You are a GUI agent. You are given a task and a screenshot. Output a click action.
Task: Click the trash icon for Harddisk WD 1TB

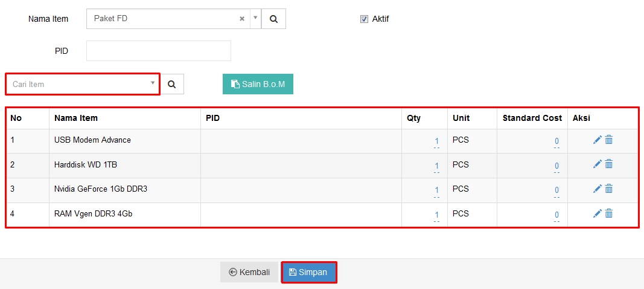point(609,164)
